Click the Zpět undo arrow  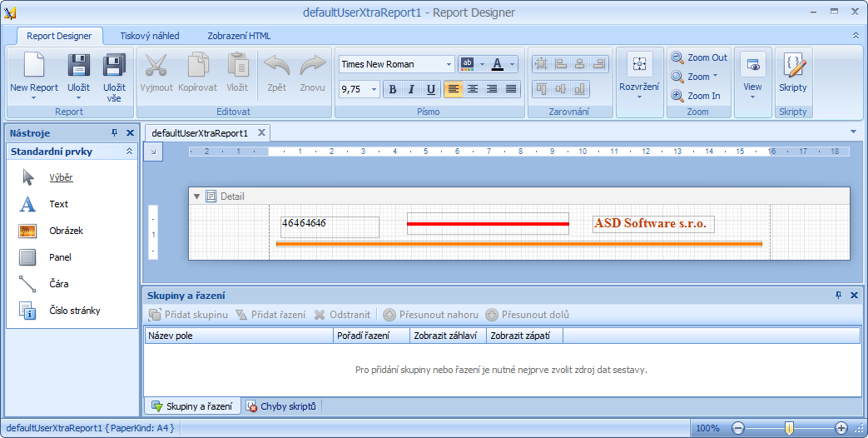click(x=277, y=65)
